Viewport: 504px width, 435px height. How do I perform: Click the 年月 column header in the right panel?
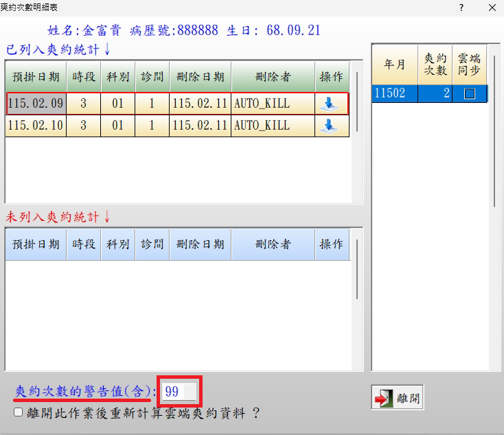tap(393, 64)
